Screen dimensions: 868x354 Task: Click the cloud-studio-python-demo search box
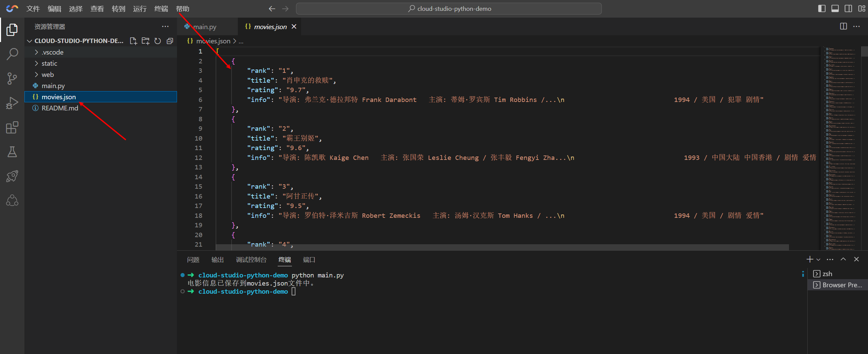(449, 8)
